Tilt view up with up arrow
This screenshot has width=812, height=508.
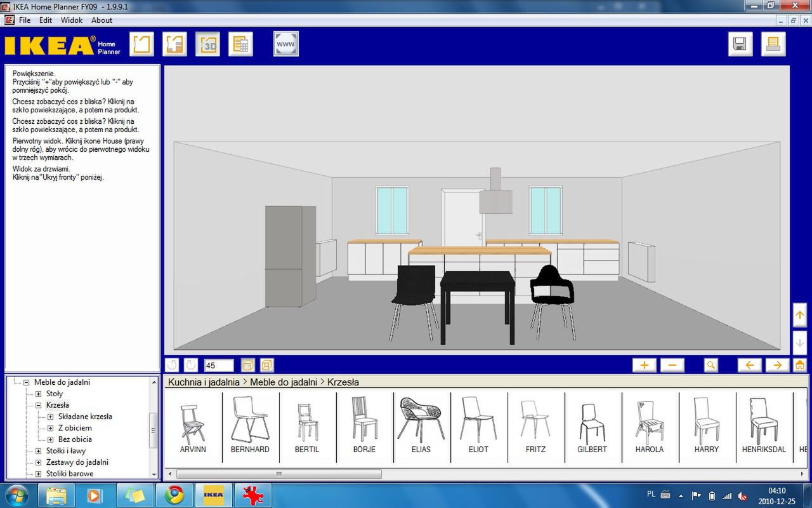[800, 316]
